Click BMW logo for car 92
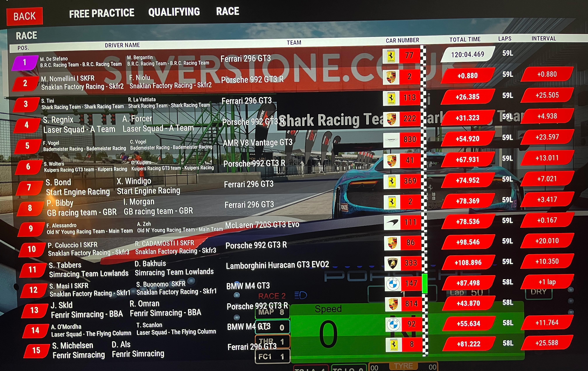Image resolution: width=588 pixels, height=371 pixels. coord(394,325)
